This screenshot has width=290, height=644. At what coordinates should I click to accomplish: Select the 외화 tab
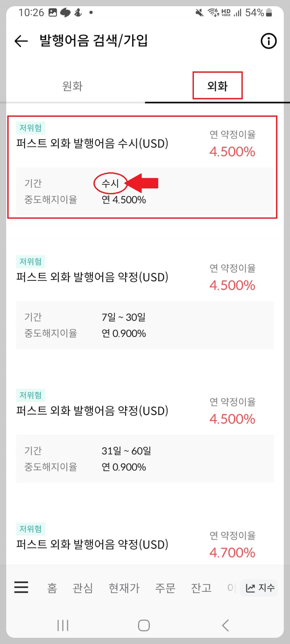[x=217, y=85]
